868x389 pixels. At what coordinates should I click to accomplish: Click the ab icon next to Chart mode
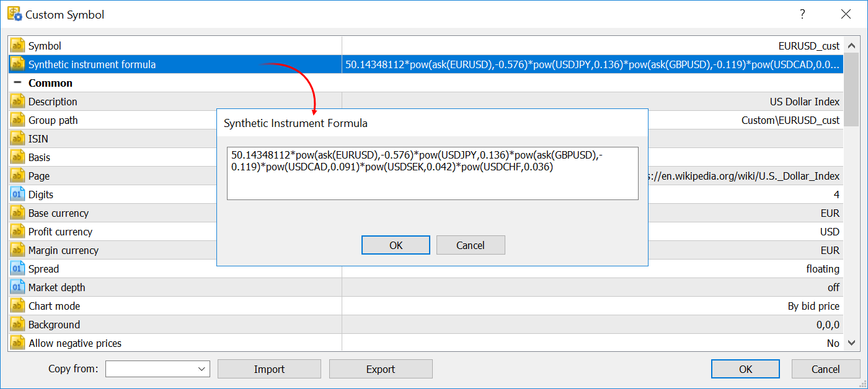16,305
